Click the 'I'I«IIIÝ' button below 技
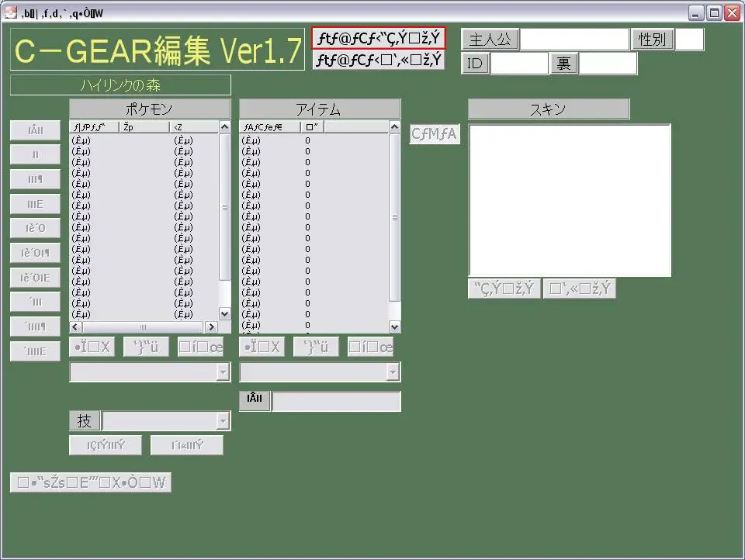 [187, 445]
